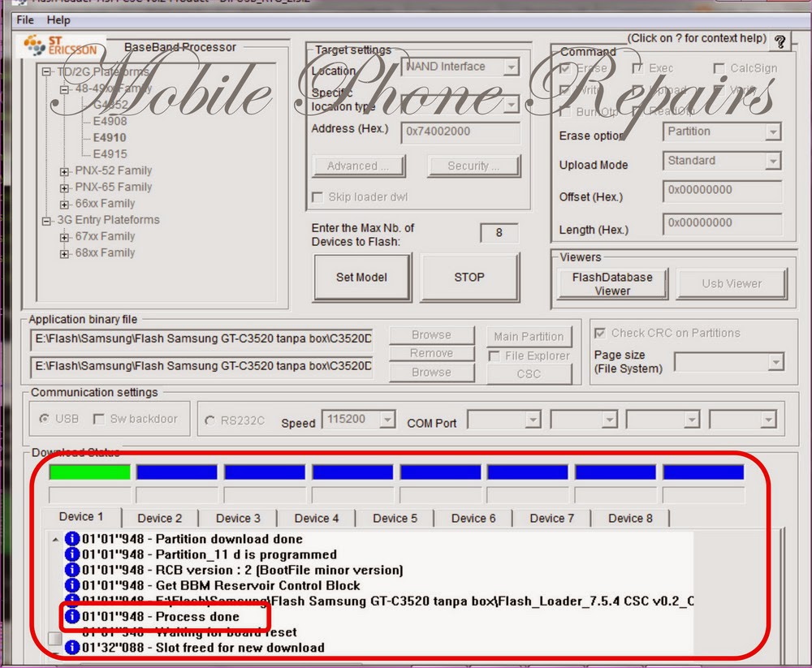This screenshot has height=668, width=812.
Task: Toggle Check CRC on Partitions checkbox
Action: 600,333
